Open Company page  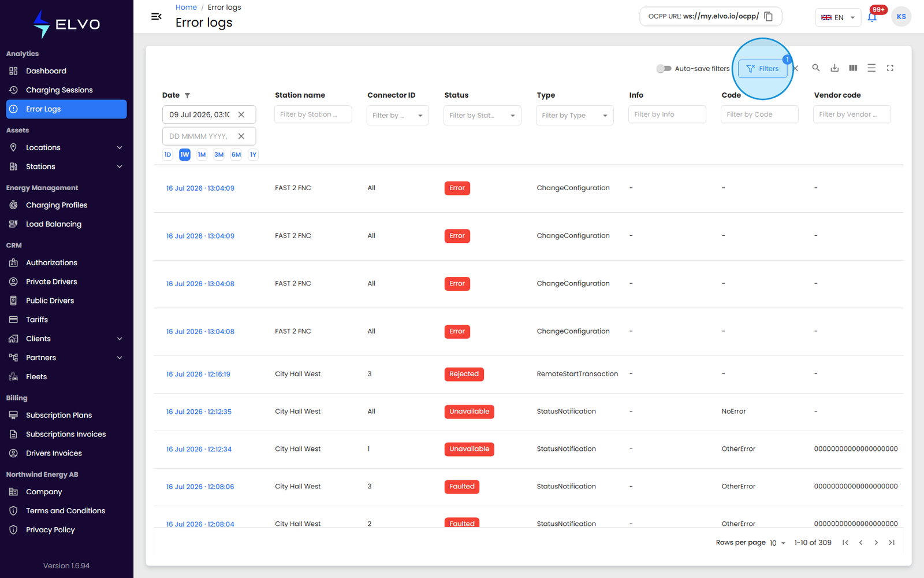pyautogui.click(x=66, y=492)
